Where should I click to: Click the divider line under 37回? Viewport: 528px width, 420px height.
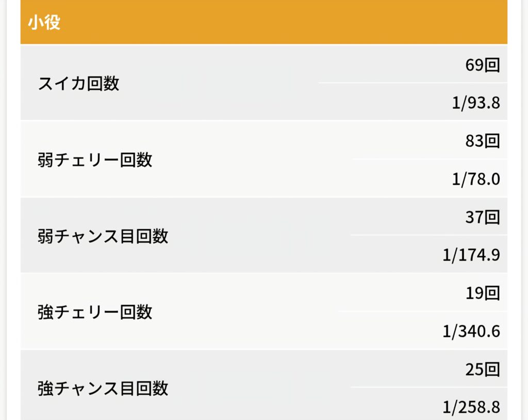(428, 235)
